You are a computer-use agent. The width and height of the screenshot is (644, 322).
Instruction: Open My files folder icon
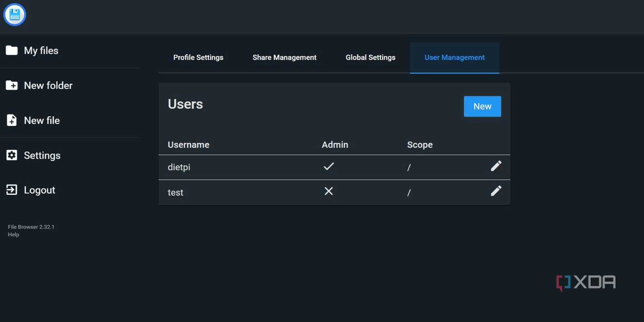(x=12, y=50)
